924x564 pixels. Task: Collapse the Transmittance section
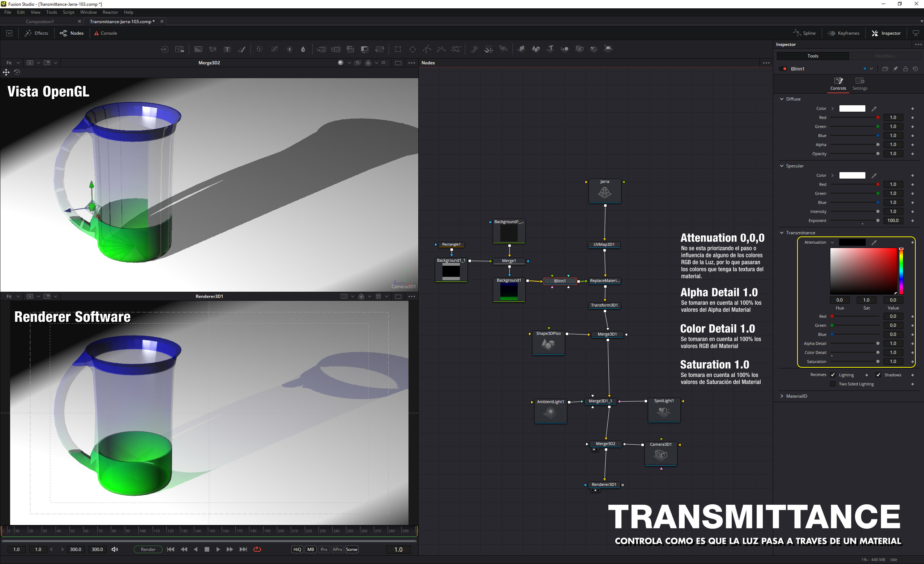pyautogui.click(x=782, y=233)
